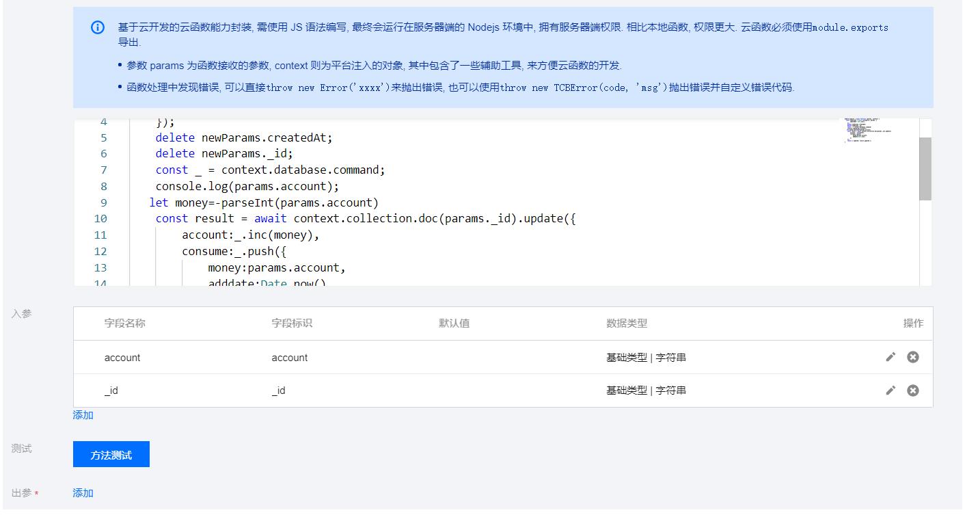Run the 方法测试 button
Image resolution: width=980 pixels, height=515 pixels.
pos(111,455)
